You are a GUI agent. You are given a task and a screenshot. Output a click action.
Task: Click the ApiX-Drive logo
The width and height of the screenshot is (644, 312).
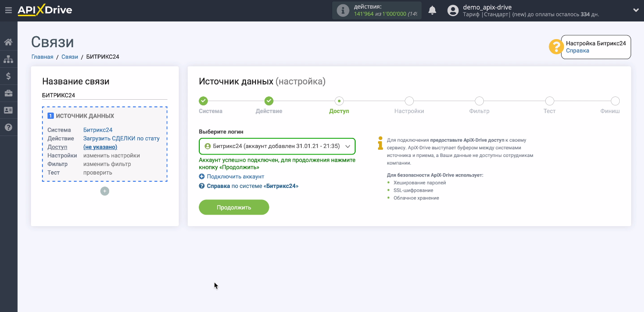pyautogui.click(x=45, y=10)
